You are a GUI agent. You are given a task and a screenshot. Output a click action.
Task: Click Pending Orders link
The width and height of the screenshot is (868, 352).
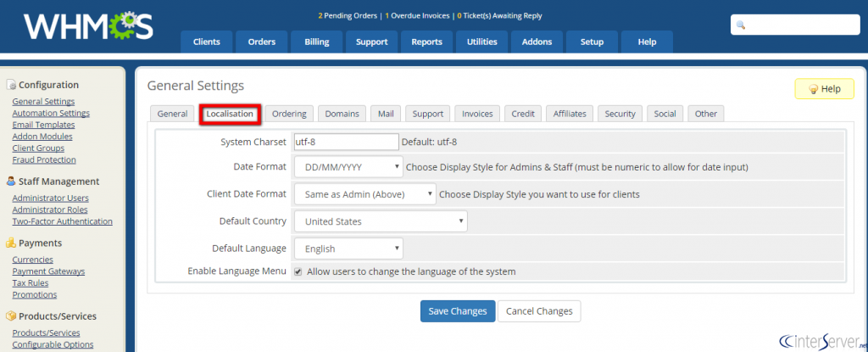coord(348,15)
